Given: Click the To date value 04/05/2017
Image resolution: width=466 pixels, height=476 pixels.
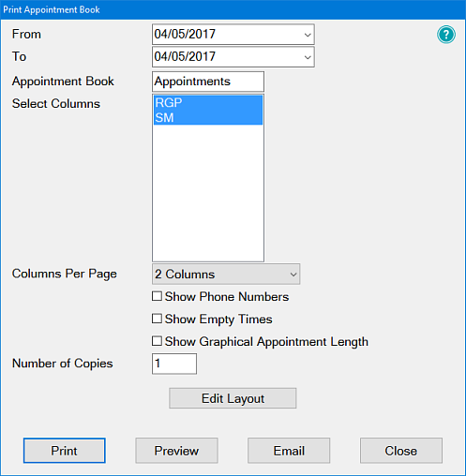Looking at the screenshot, I should (185, 57).
